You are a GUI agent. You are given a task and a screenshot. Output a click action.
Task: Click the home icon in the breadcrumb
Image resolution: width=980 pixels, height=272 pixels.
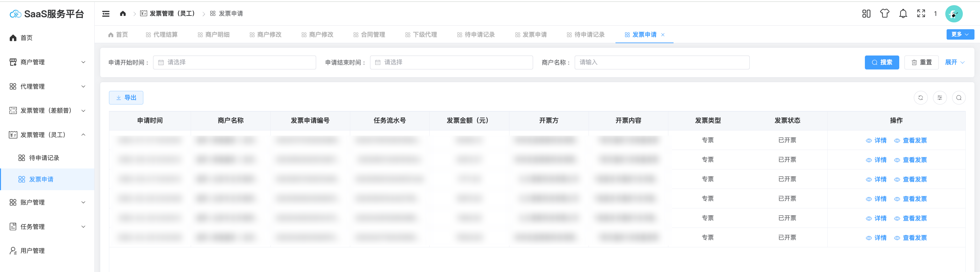coord(123,14)
